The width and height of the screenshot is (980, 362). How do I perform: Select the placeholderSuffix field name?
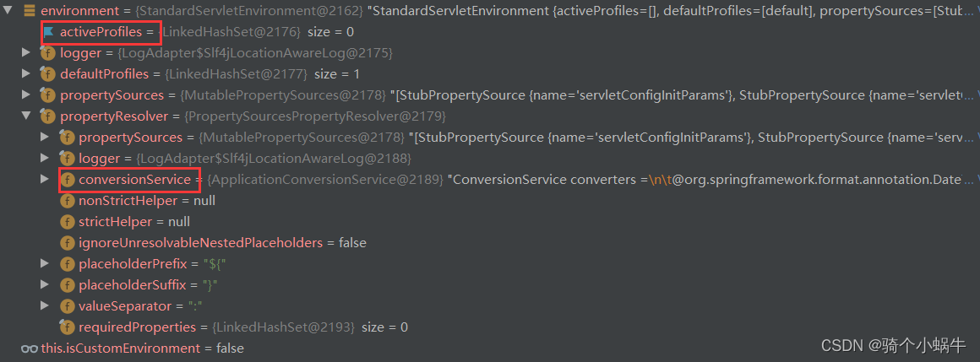pos(133,285)
